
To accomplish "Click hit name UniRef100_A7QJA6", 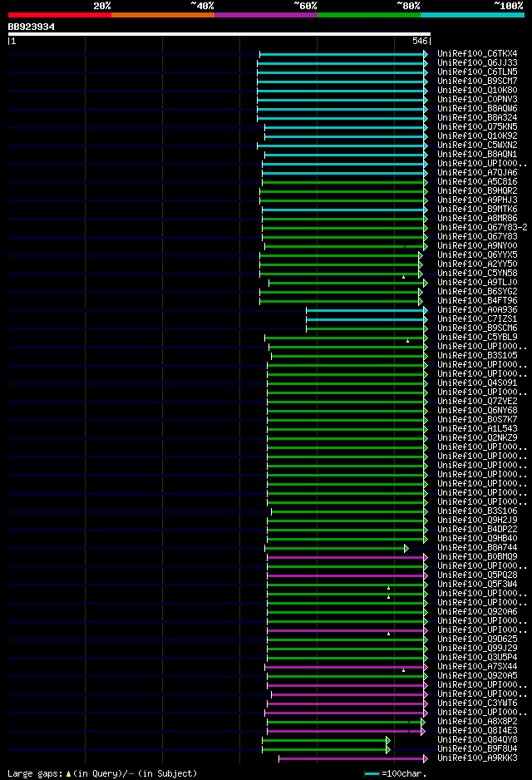I will coord(477,172).
